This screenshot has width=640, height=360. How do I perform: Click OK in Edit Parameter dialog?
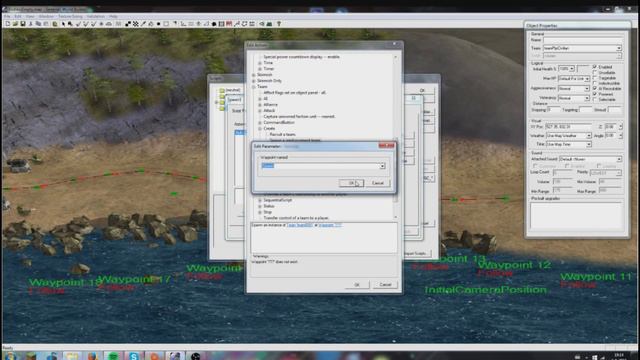pos(351,183)
